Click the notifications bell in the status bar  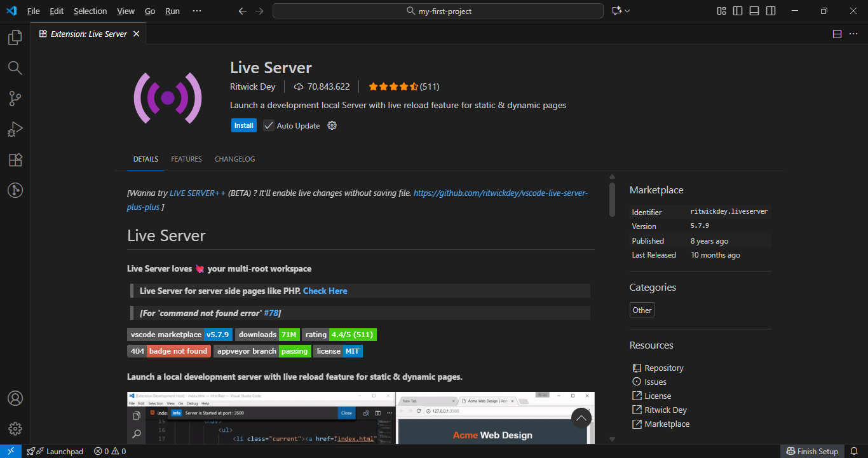point(855,451)
